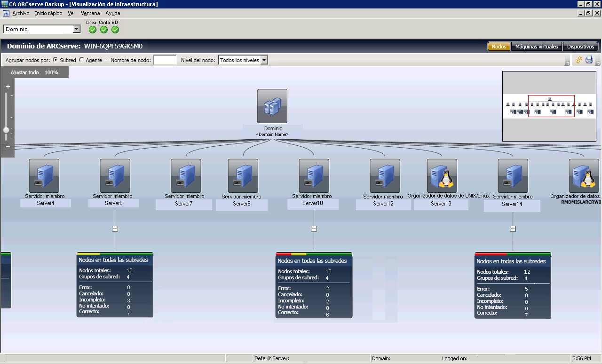
Task: Click the BD status check icon
Action: click(115, 30)
